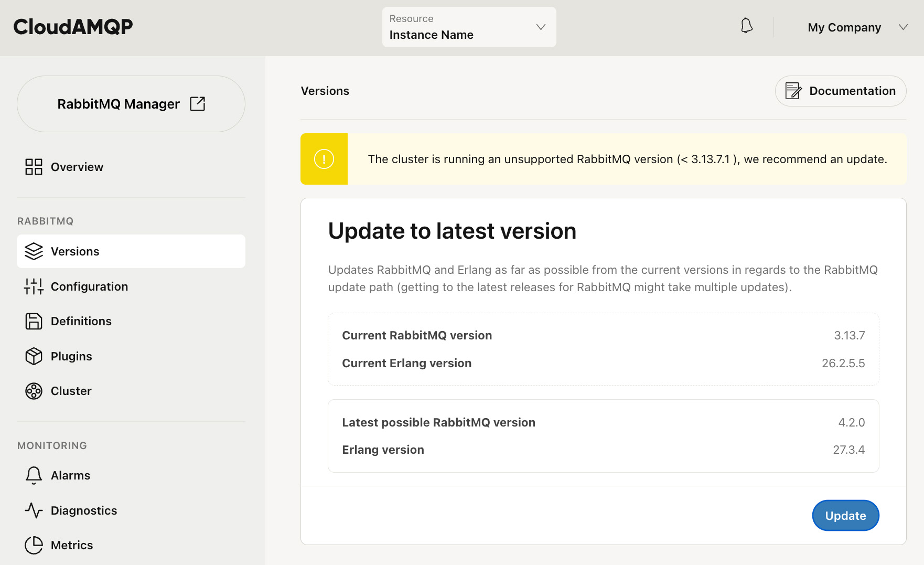
Task: Click the Configuration sliders icon
Action: click(34, 286)
